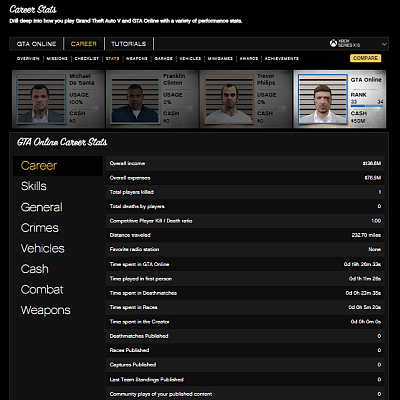400x400 pixels.
Task: Open the Missions sub-menu
Action: tap(57, 58)
